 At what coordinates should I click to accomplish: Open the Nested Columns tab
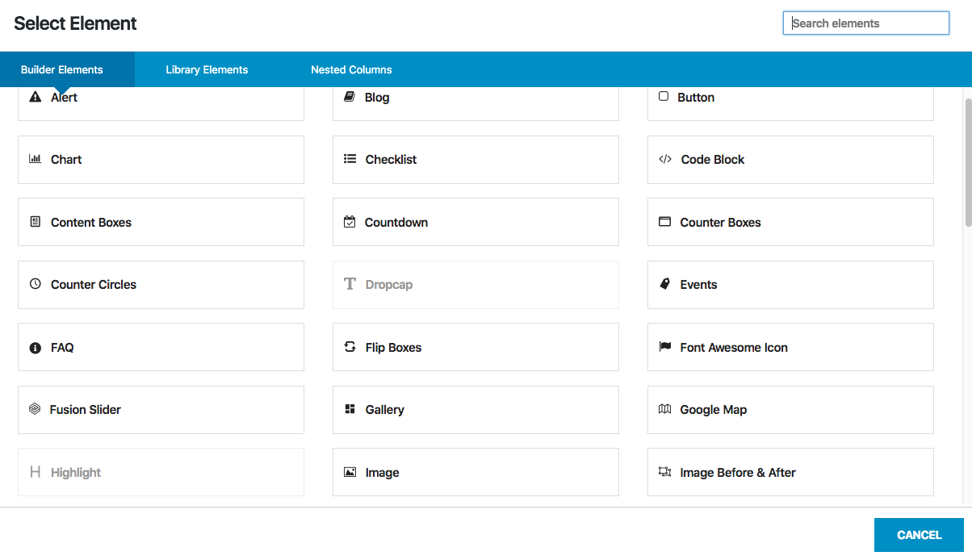click(351, 69)
